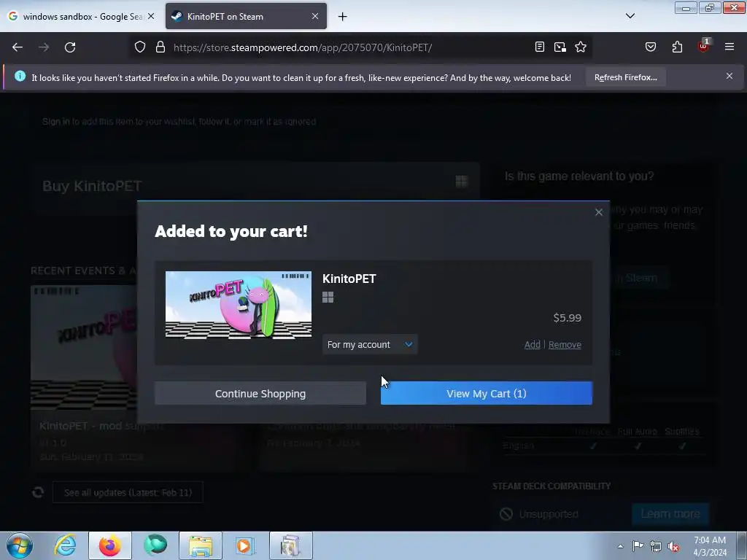
Task: Open the extensions puzzle icon
Action: click(x=677, y=47)
